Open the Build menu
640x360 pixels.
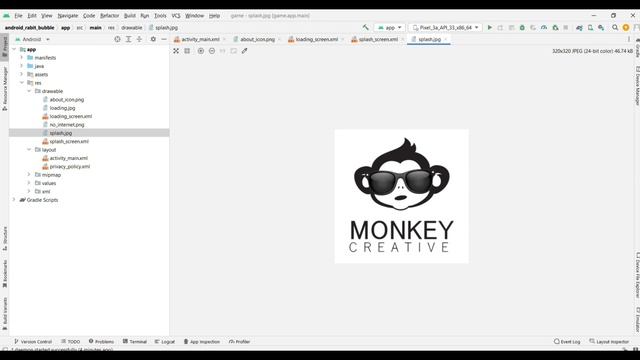(130, 16)
